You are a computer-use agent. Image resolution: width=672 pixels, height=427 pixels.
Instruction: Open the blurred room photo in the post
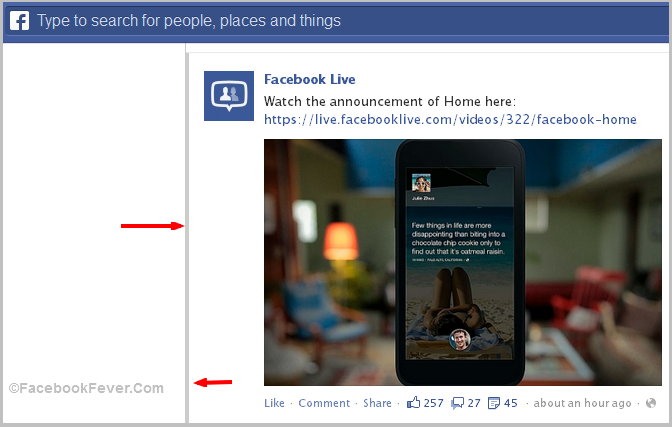pos(463,262)
